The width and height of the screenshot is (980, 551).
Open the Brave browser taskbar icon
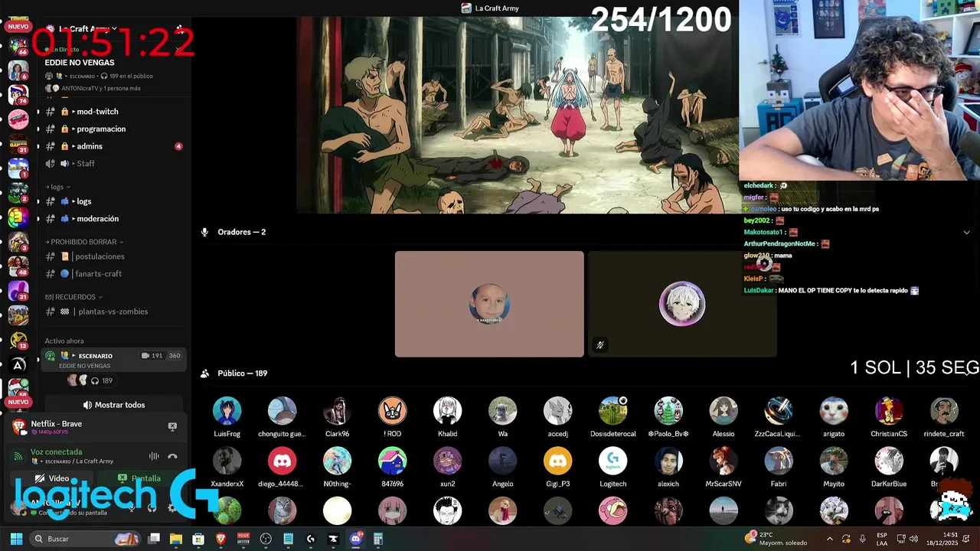[x=221, y=539]
